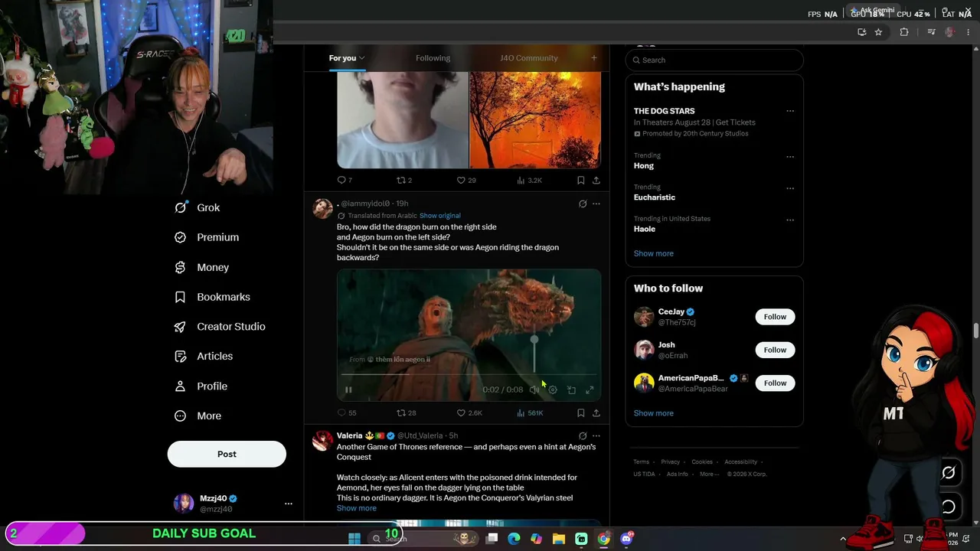The image size is (980, 551).
Task: Show more of Valeria's post
Action: pos(357,508)
